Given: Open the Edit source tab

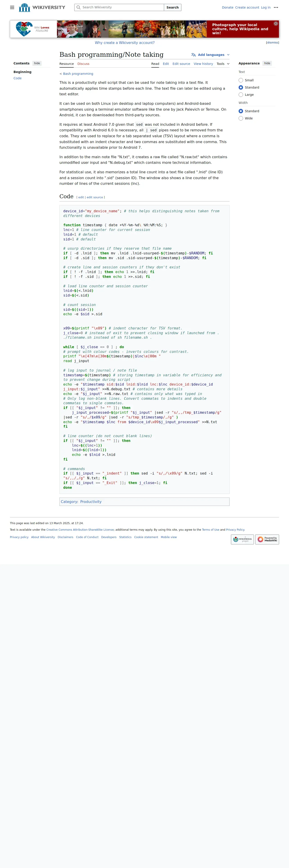Looking at the screenshot, I should click(x=181, y=64).
